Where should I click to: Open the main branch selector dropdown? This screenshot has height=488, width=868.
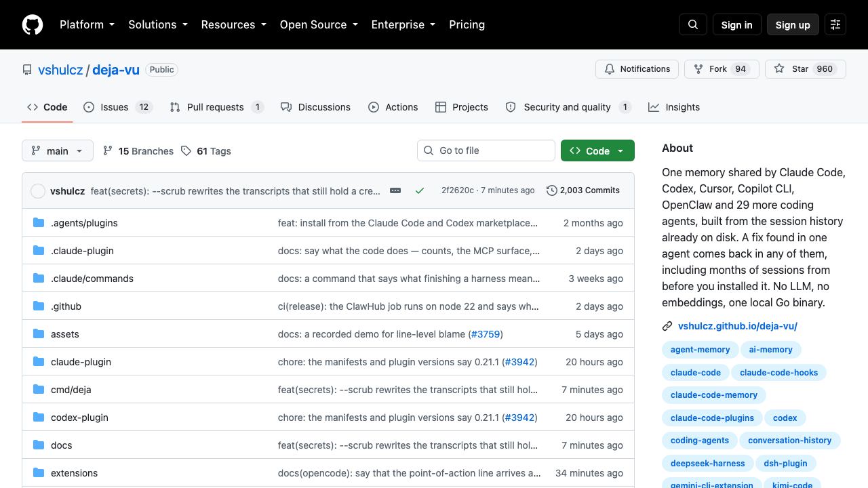click(57, 150)
